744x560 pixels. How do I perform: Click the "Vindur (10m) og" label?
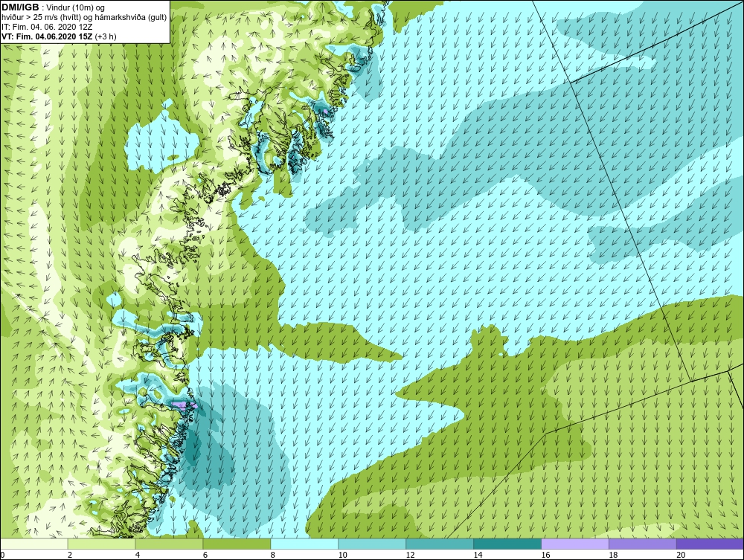click(77, 8)
